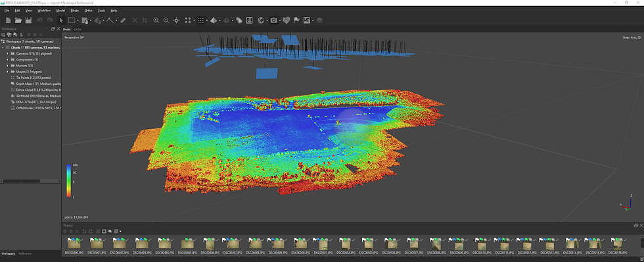
Task: Click the Reset View crosshair icon
Action: [177, 20]
